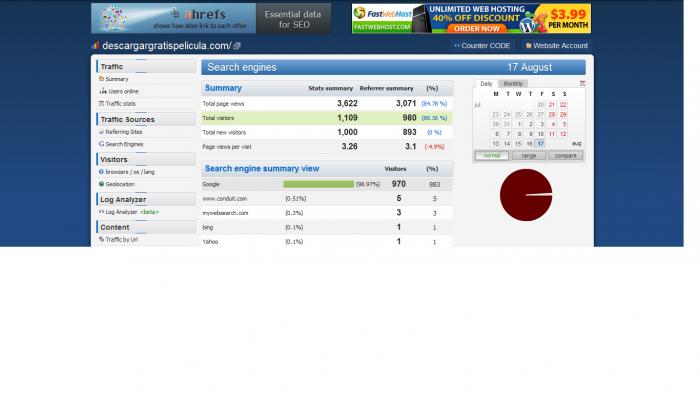
Task: Select the normal calendar mode
Action: click(492, 156)
